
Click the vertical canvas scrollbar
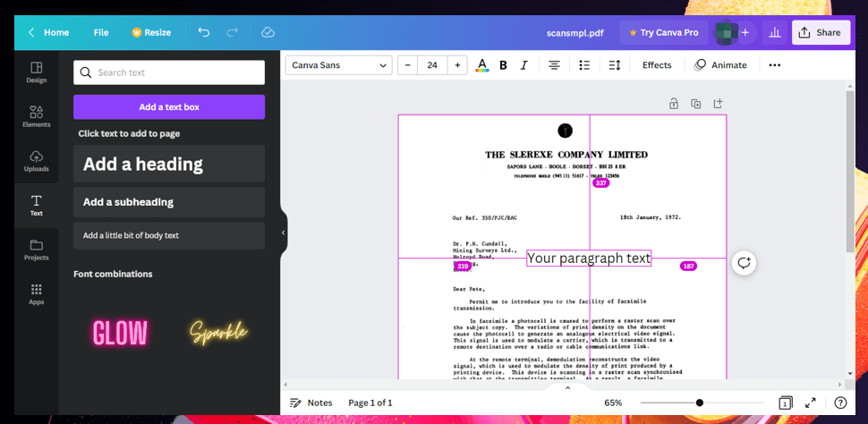(851, 172)
